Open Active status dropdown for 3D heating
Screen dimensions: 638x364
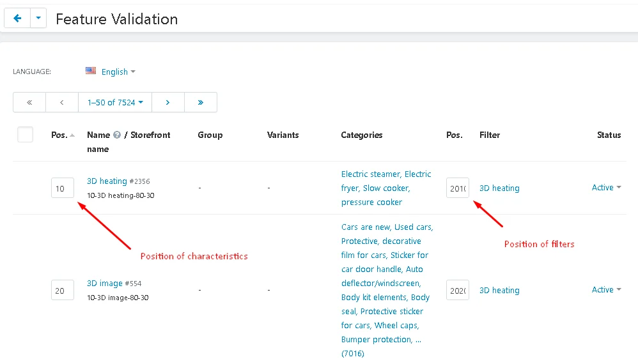pyautogui.click(x=606, y=188)
